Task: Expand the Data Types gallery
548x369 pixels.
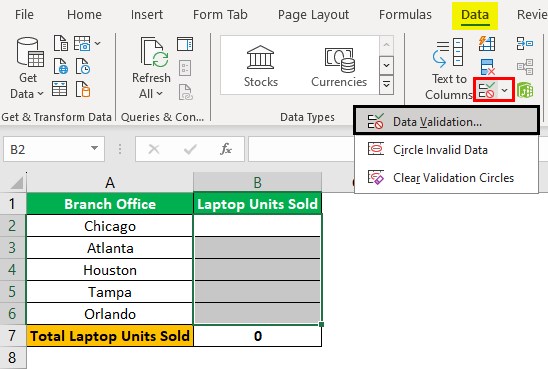Action: coord(387,85)
